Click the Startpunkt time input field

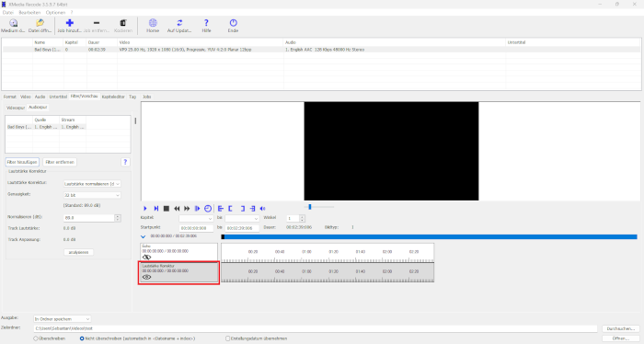[x=196, y=228]
